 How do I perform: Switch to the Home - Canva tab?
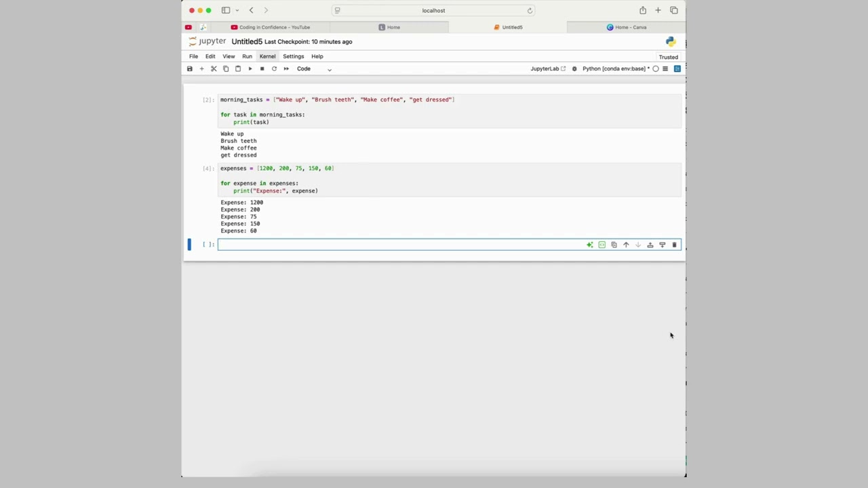click(x=626, y=27)
